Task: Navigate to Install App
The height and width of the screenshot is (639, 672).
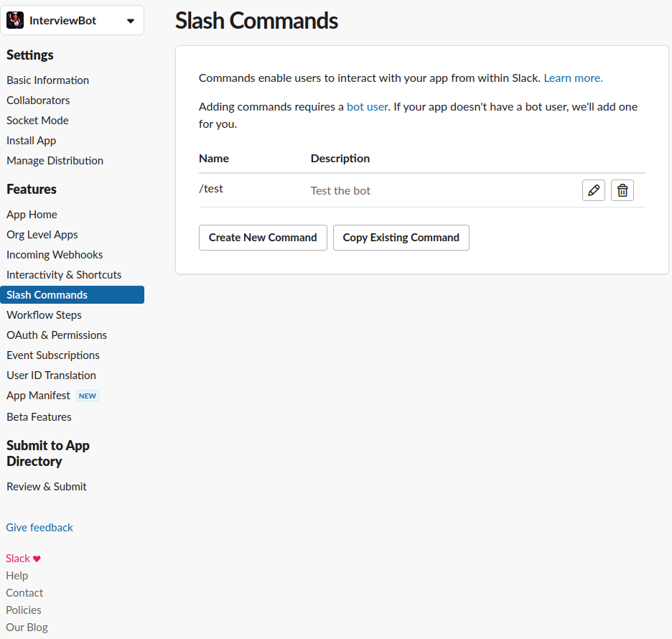Action: 32,141
